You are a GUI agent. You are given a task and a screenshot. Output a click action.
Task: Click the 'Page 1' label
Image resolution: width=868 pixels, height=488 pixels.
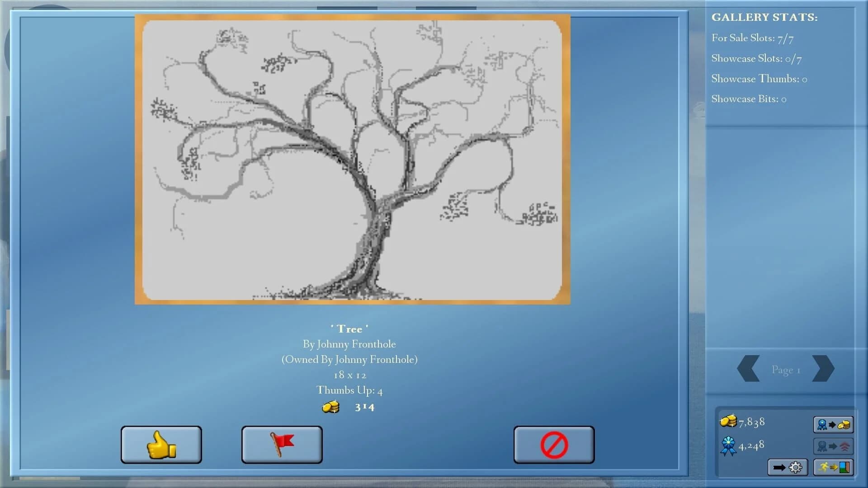pyautogui.click(x=785, y=370)
